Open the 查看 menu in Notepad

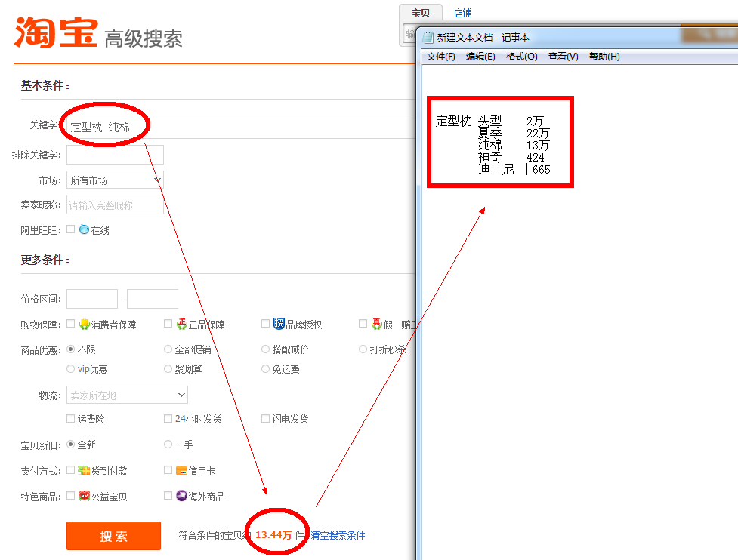[x=563, y=56]
